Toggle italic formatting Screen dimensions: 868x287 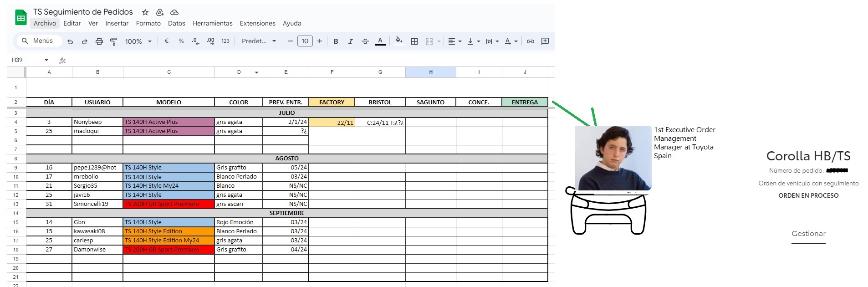coord(351,41)
